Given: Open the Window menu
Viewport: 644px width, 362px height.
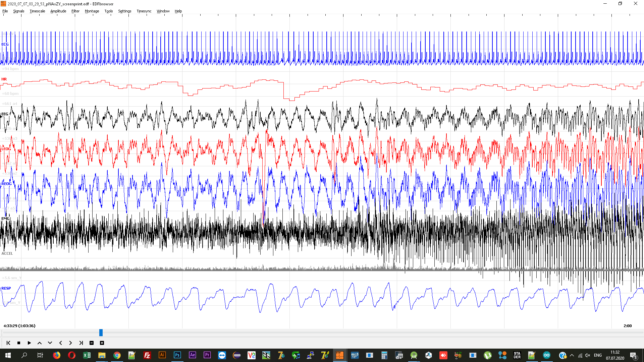Looking at the screenshot, I should 163,11.
